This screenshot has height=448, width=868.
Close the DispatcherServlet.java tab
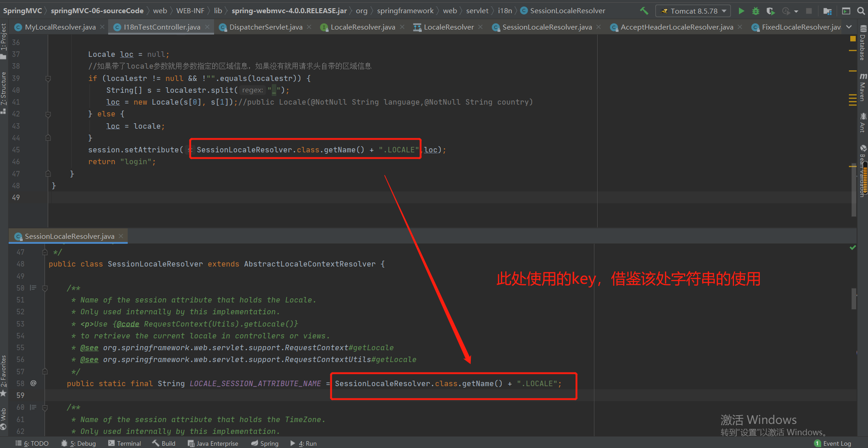pyautogui.click(x=309, y=27)
